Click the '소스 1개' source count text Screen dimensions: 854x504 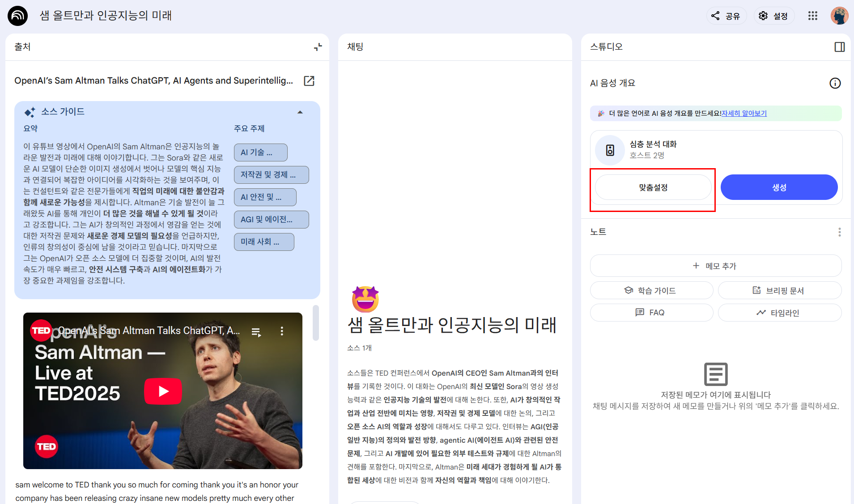tap(359, 348)
